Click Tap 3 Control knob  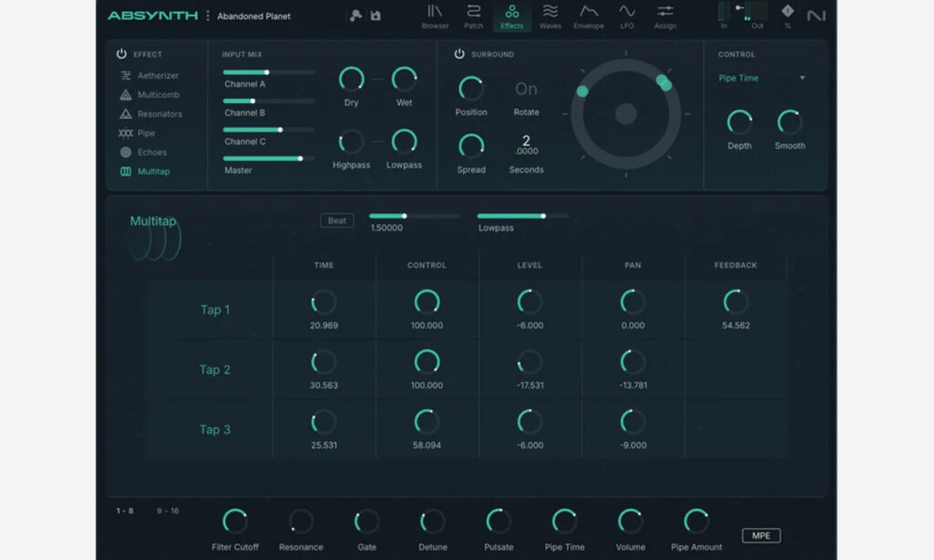point(427,421)
